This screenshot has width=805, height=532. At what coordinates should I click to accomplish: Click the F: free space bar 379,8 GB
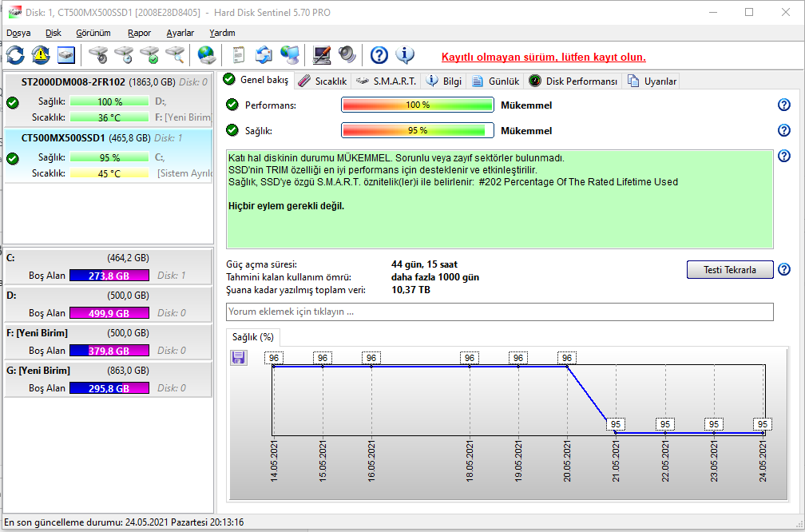pyautogui.click(x=109, y=350)
